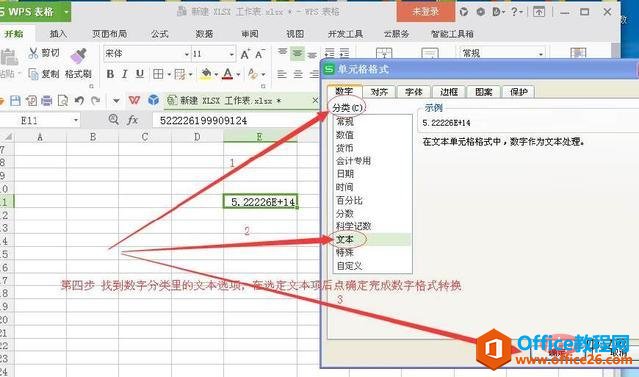The image size is (639, 377).
Task: Open the font size dropdown (11)
Action: [x=231, y=54]
